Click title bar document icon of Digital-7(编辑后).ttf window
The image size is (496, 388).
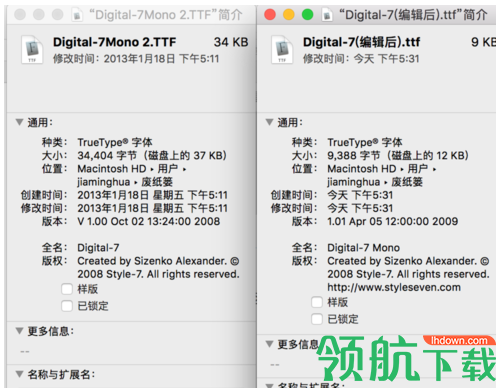[327, 15]
